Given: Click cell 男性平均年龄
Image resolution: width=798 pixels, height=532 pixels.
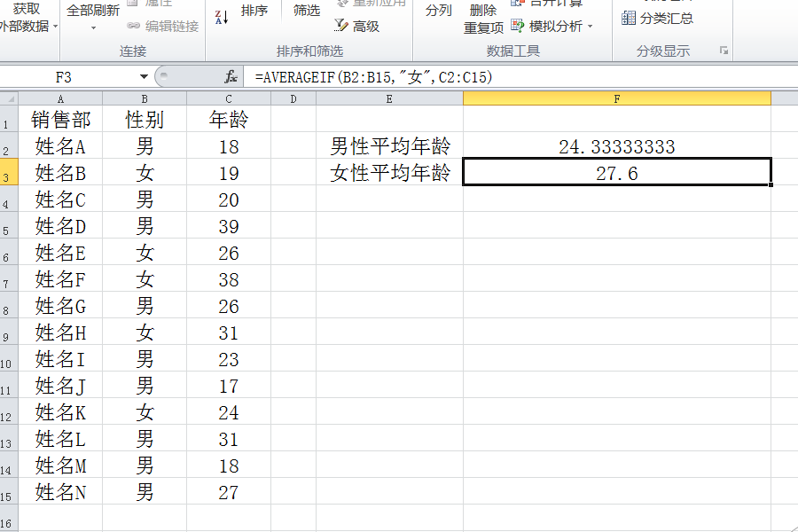Looking at the screenshot, I should [x=389, y=145].
